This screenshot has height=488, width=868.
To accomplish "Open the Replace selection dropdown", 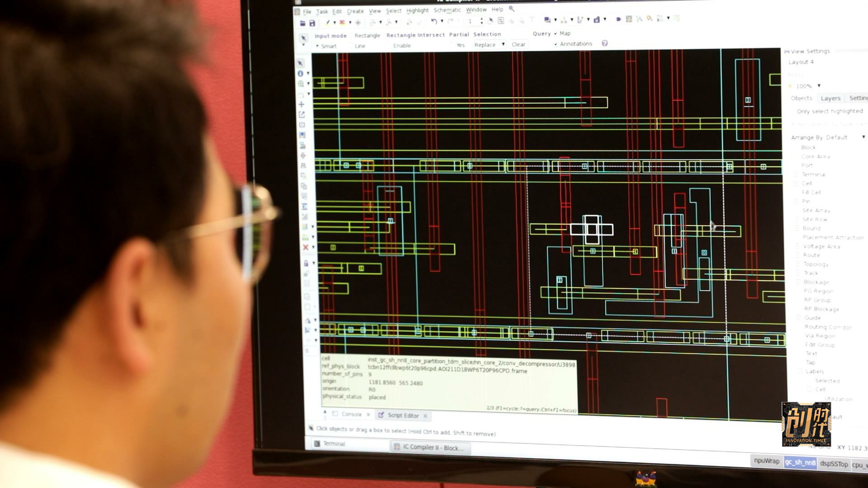I will tap(489, 45).
